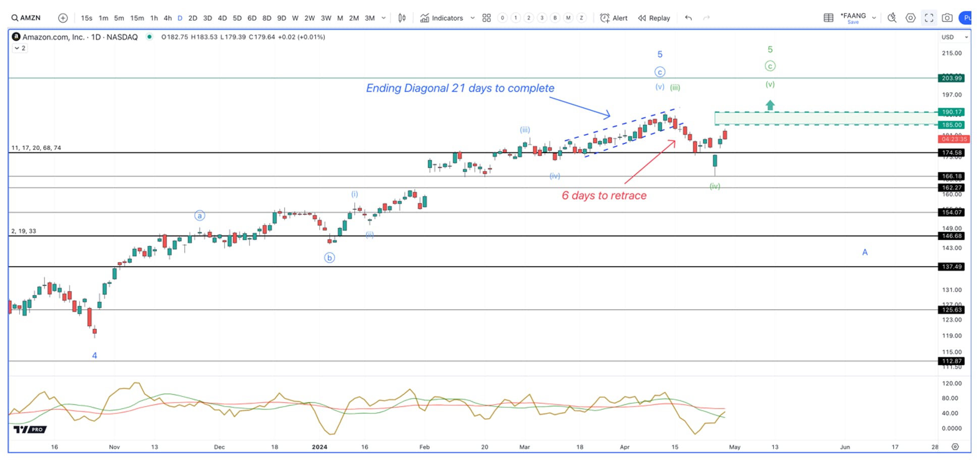Select the monthly M interval
The image size is (980, 462).
click(340, 18)
